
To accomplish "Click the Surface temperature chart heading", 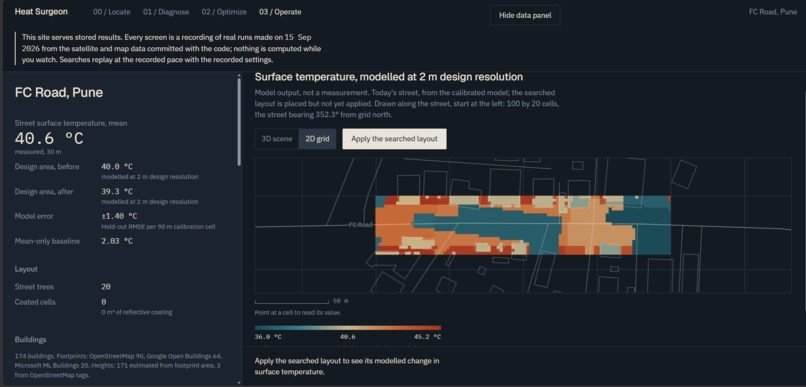I will tap(389, 77).
